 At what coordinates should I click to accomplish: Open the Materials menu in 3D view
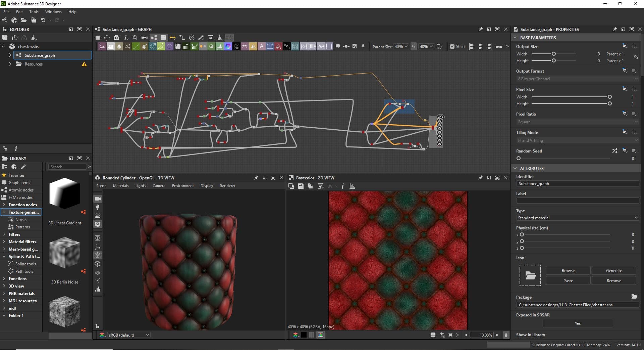(x=121, y=186)
